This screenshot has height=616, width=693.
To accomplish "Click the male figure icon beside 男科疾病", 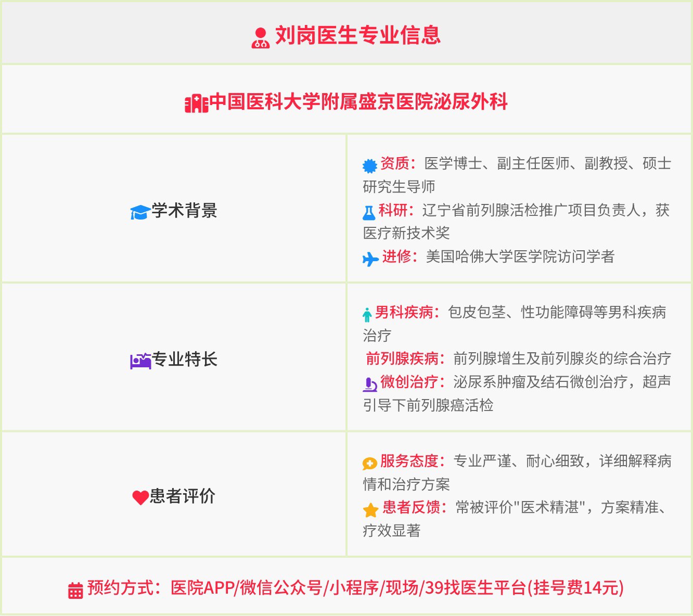I will [x=367, y=314].
